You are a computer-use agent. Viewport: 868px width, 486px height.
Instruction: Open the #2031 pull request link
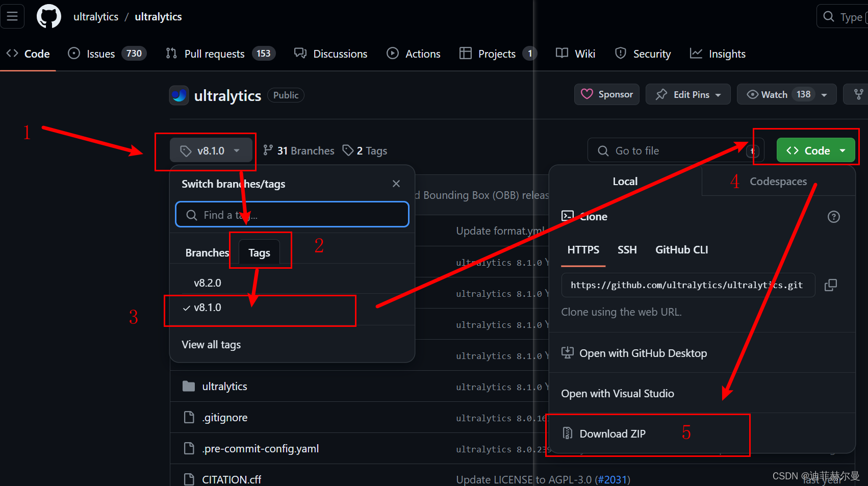click(612, 479)
